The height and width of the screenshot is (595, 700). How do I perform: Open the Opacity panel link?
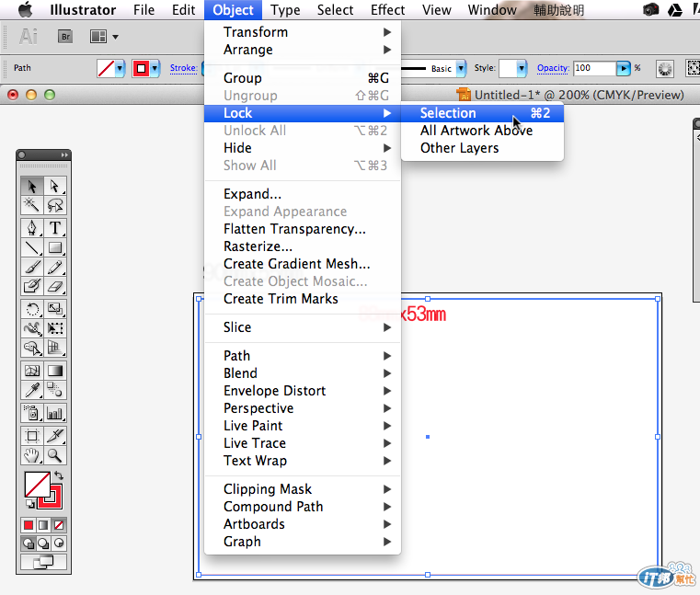[x=553, y=68]
